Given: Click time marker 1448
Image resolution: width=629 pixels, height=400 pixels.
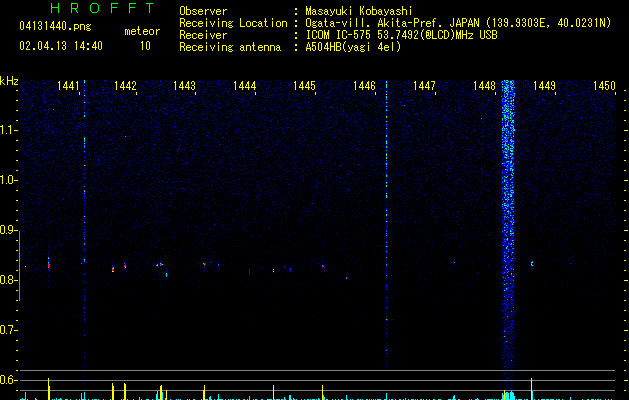Looking at the screenshot, I should pos(484,86).
